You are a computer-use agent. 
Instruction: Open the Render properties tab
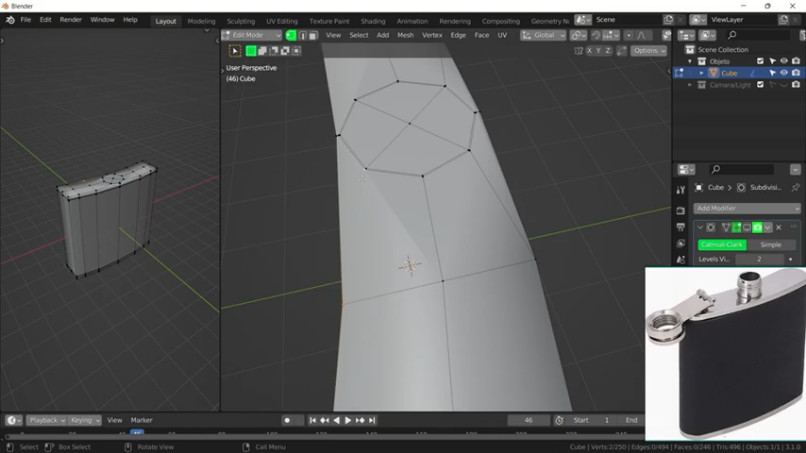681,210
